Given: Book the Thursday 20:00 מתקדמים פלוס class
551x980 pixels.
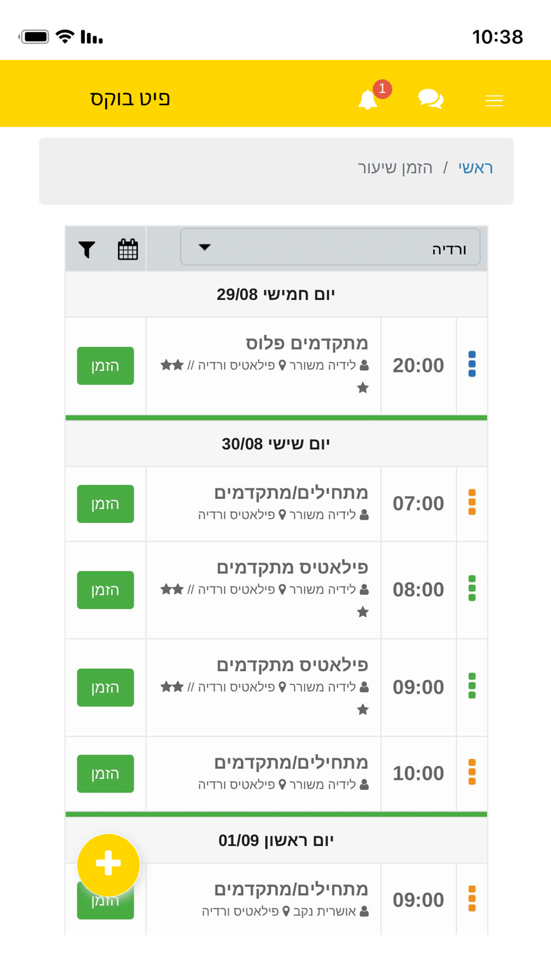Looking at the screenshot, I should click(x=105, y=365).
